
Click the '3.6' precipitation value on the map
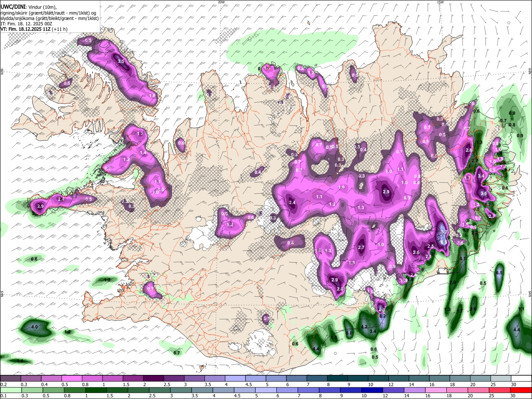tap(484, 193)
